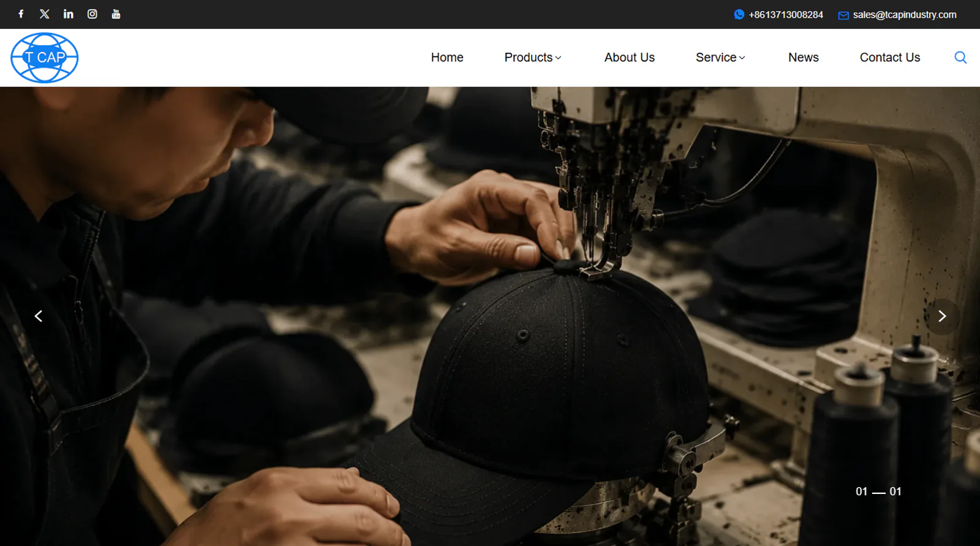Open the Contact Us page

pyautogui.click(x=890, y=58)
